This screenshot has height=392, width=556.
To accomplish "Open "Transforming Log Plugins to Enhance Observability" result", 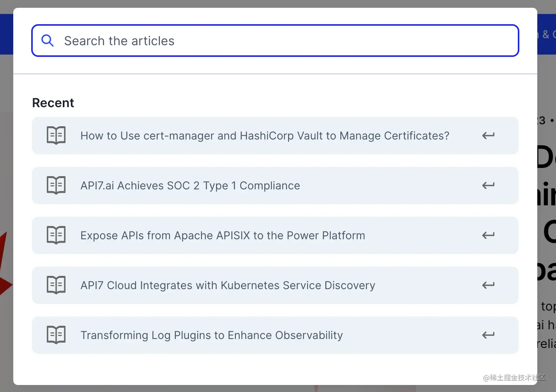I will tap(275, 335).
